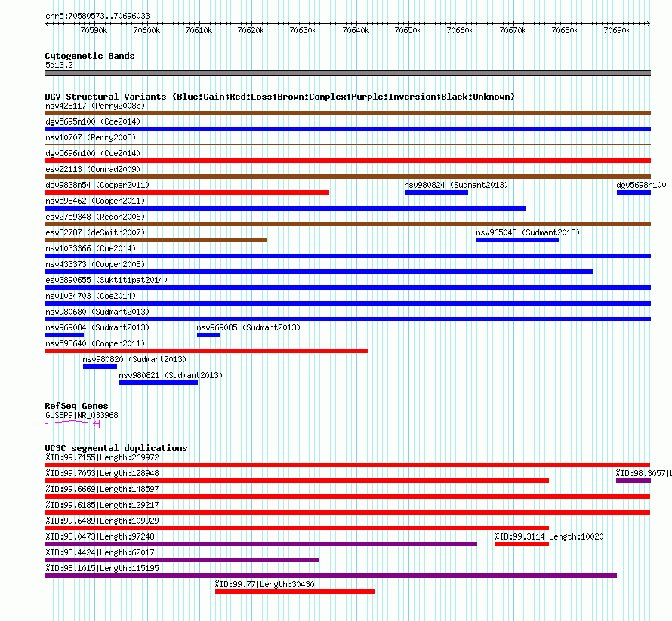
Task: Click the UCSC segmental duplications track title
Action: [x=116, y=448]
